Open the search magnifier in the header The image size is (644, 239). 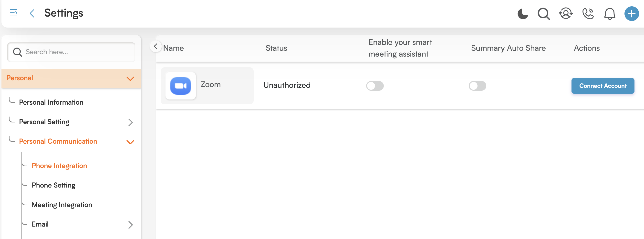pyautogui.click(x=544, y=14)
